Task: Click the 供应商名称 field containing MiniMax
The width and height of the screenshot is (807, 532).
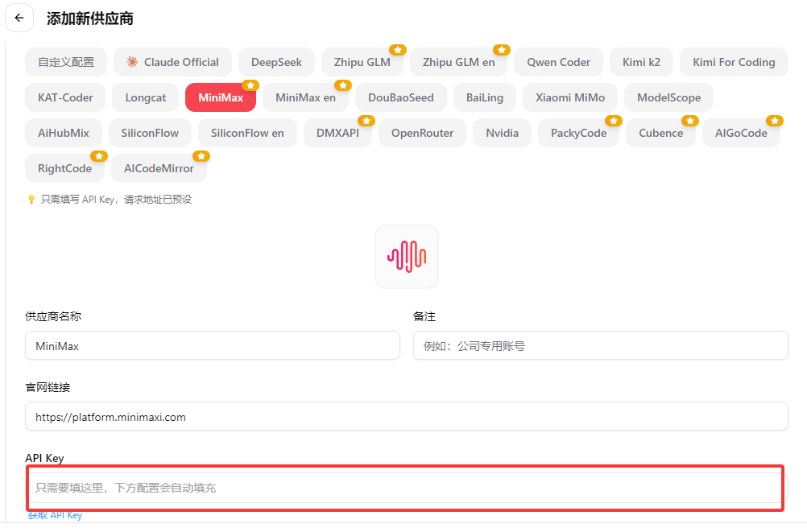Action: (x=213, y=346)
